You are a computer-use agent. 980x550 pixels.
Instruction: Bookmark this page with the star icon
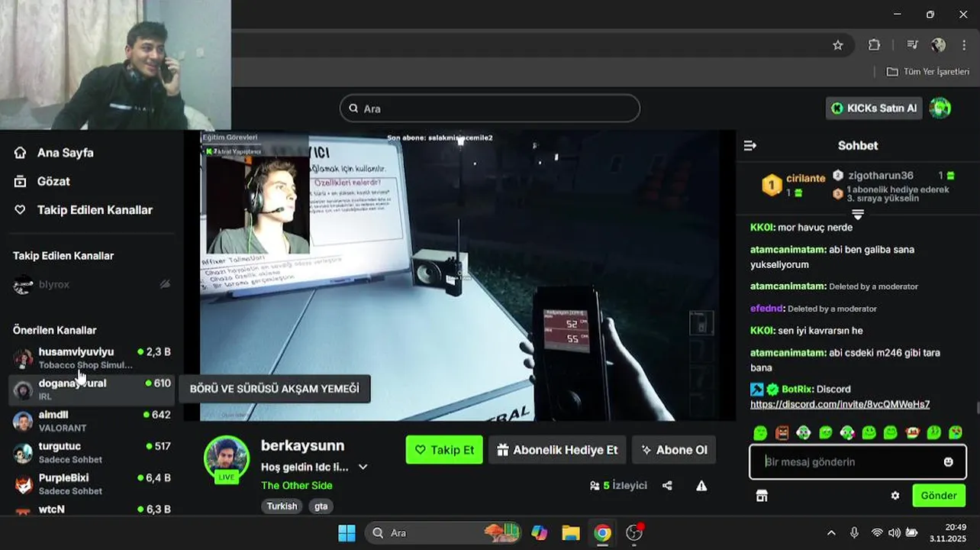point(837,45)
